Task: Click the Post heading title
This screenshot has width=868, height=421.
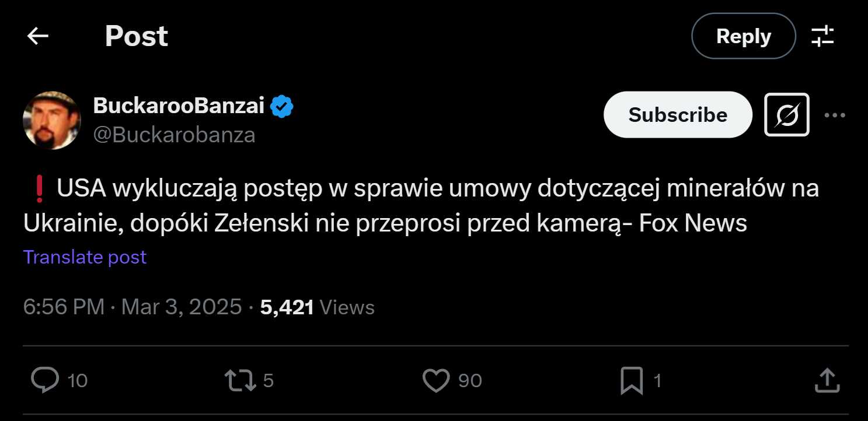Action: click(x=137, y=36)
